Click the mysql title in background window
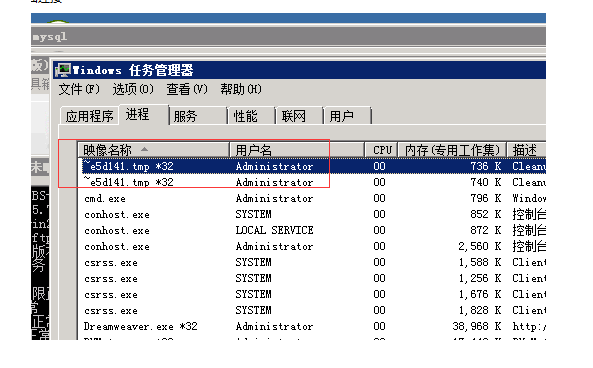Viewport: 593px width, 368px height. tap(50, 37)
